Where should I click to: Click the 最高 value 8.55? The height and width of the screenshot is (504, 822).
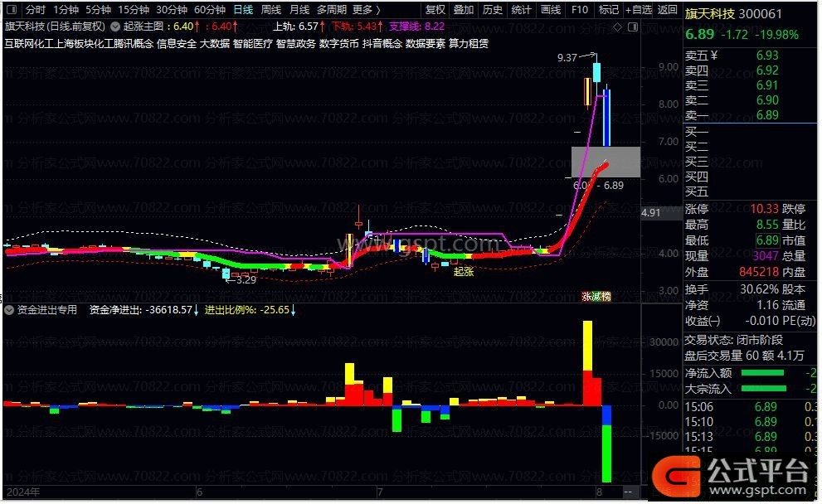coord(767,225)
